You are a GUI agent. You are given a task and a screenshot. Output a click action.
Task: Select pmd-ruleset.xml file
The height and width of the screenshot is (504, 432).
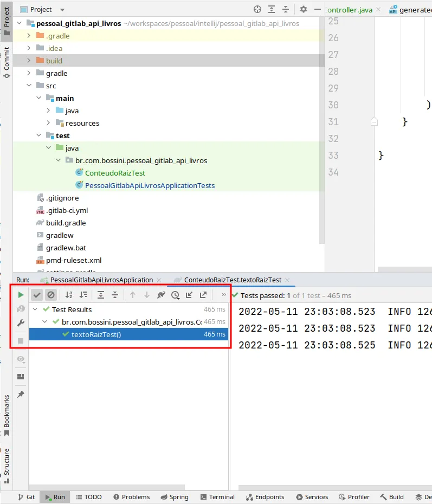tap(74, 260)
